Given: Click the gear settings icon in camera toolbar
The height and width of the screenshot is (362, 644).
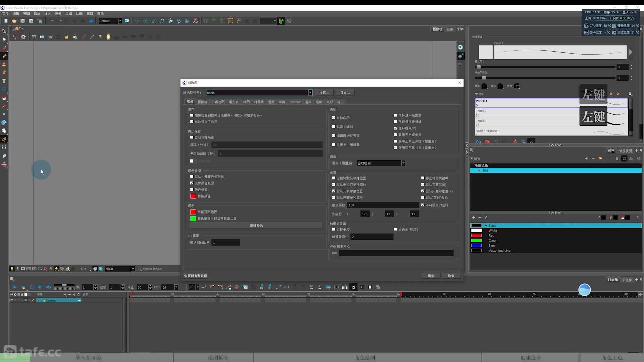Looking at the screenshot, I should [23, 37].
